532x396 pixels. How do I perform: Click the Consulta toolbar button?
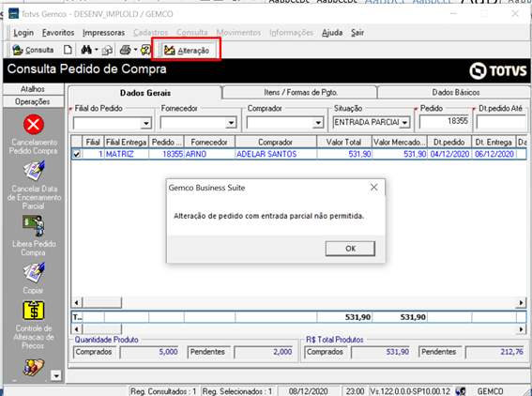point(33,51)
